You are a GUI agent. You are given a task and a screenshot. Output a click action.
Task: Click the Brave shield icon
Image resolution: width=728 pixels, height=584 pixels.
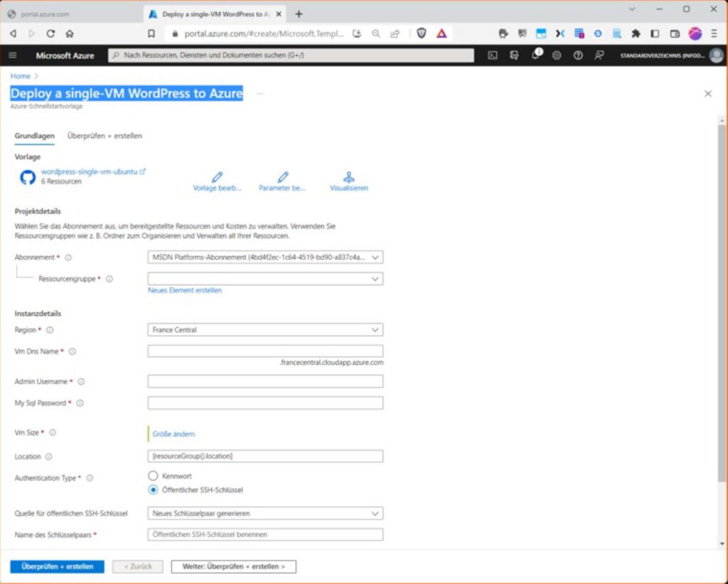(x=422, y=33)
